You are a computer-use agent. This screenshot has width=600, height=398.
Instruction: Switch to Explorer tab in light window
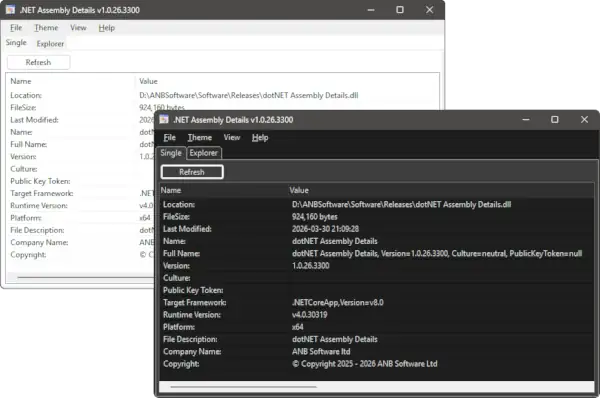point(50,44)
